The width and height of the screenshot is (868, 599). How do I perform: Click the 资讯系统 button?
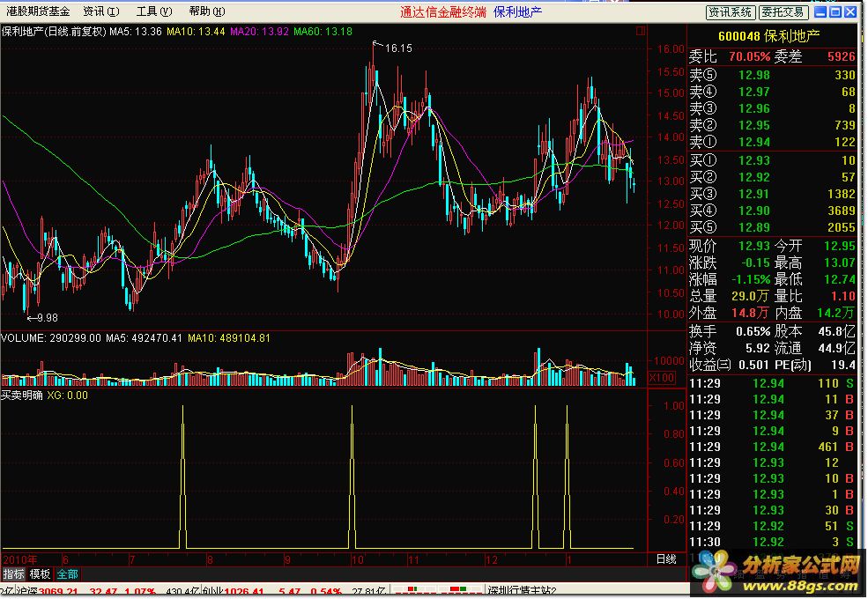tap(731, 12)
